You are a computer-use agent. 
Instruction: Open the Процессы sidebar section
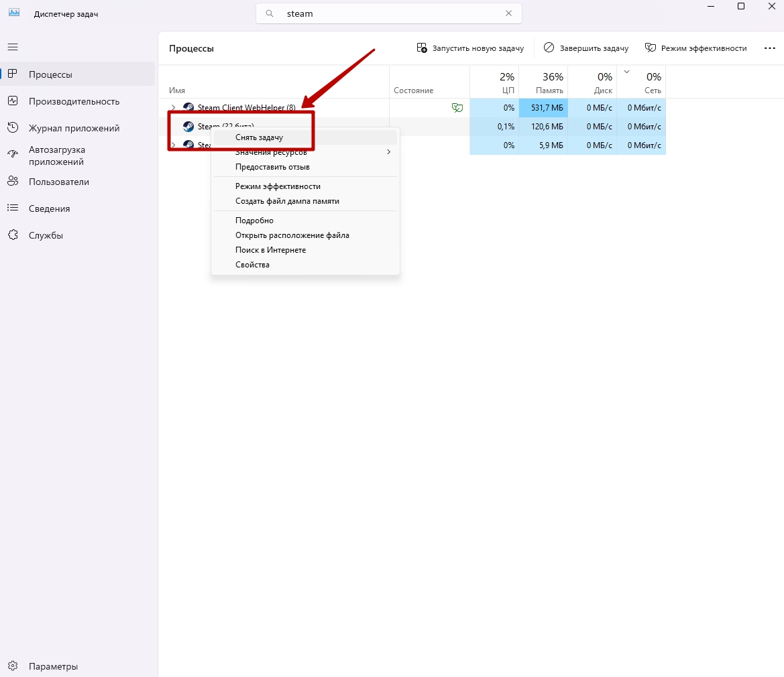(x=78, y=74)
